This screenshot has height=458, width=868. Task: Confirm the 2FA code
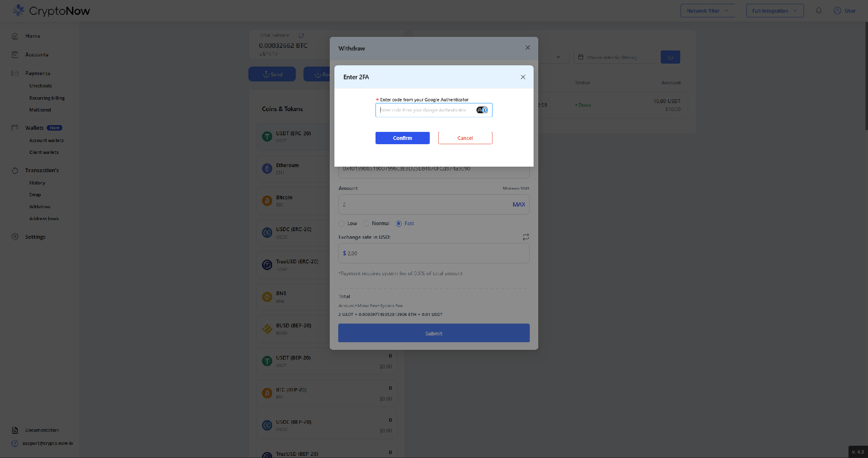click(x=402, y=138)
